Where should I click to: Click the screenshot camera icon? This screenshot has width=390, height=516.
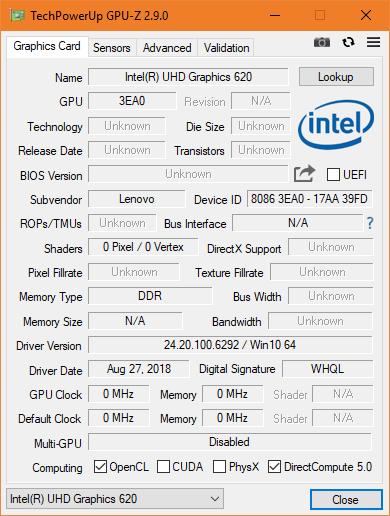322,42
